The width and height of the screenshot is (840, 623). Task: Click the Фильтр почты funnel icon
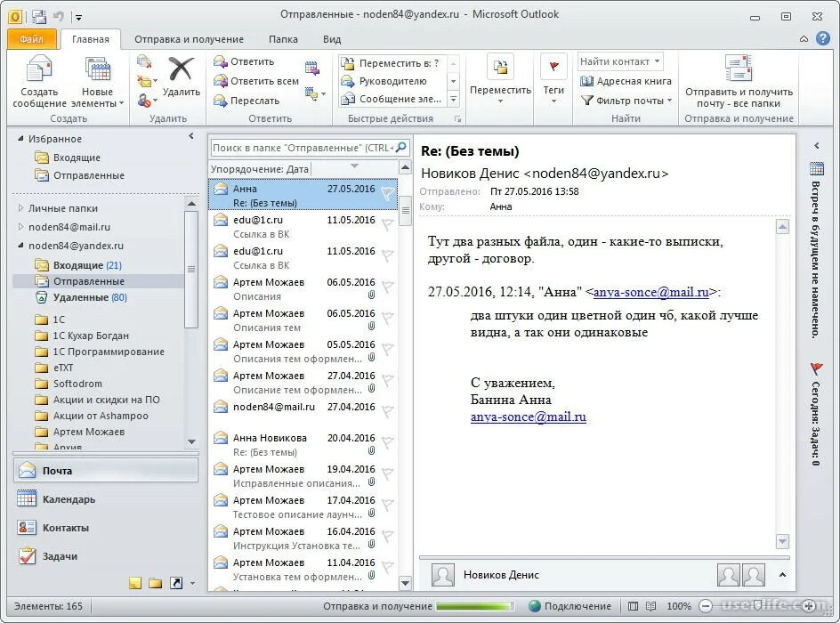pos(587,101)
